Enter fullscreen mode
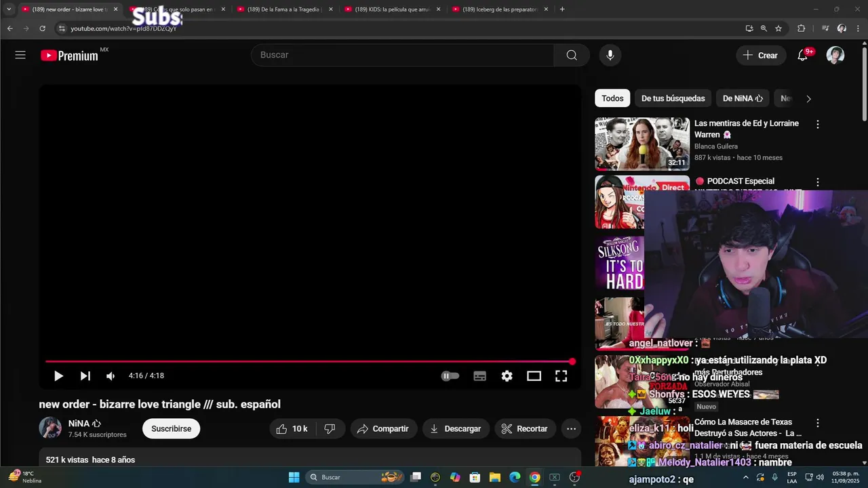Image resolution: width=868 pixels, height=488 pixels. coord(561,376)
